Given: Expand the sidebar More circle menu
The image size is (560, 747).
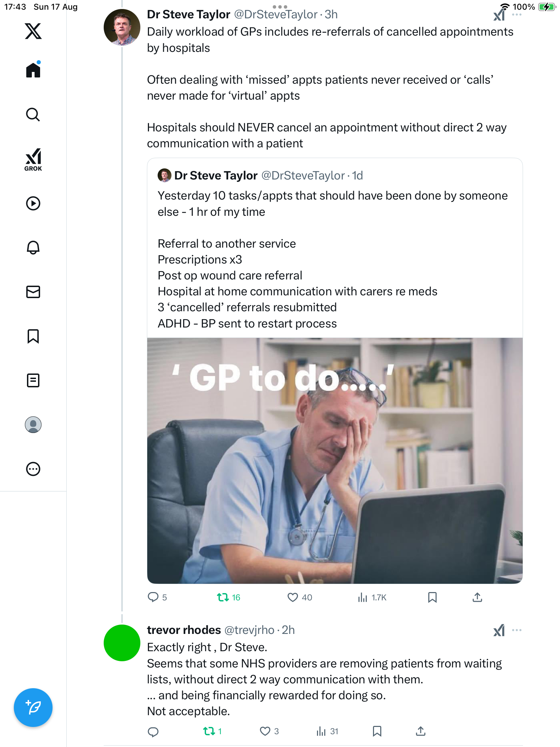Looking at the screenshot, I should 33,469.
